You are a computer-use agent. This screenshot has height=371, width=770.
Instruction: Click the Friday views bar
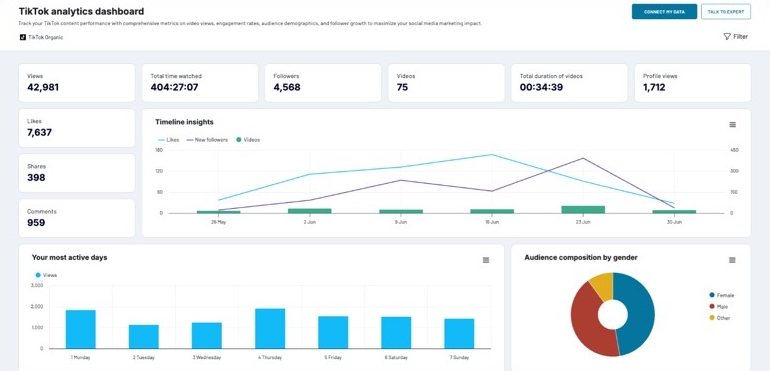pyautogui.click(x=333, y=332)
